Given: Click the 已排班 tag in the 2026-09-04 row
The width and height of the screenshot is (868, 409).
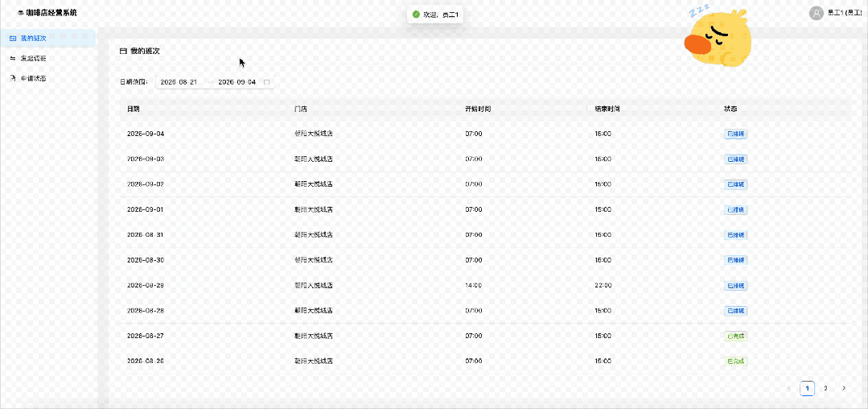Looking at the screenshot, I should [x=736, y=134].
